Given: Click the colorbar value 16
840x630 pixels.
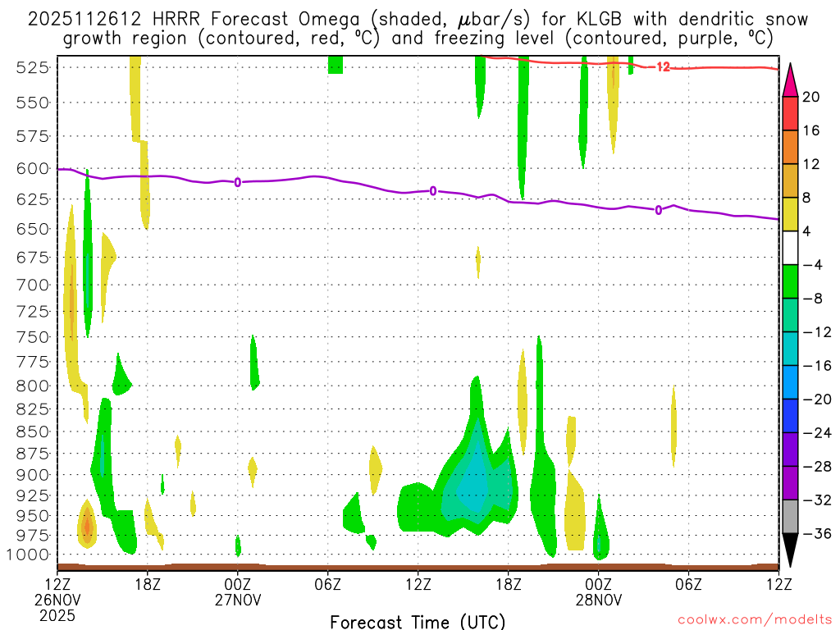Looking at the screenshot, I should point(811,130).
